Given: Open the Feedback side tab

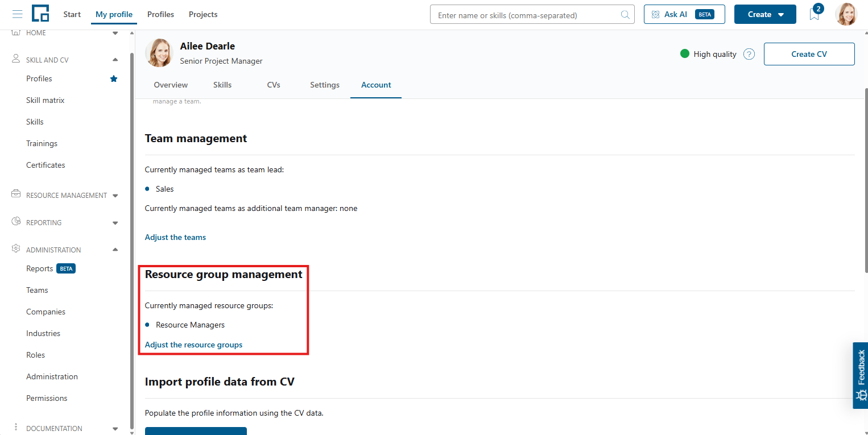Looking at the screenshot, I should [861, 375].
